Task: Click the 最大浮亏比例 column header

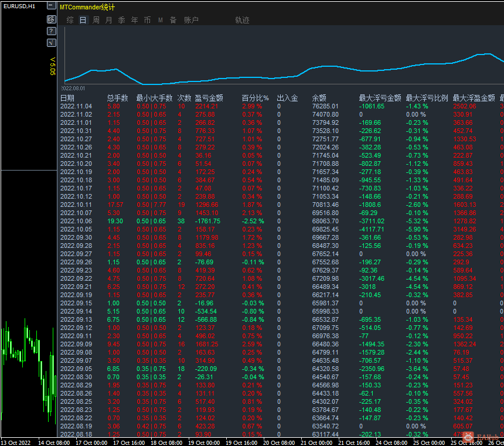Action: [x=427, y=98]
